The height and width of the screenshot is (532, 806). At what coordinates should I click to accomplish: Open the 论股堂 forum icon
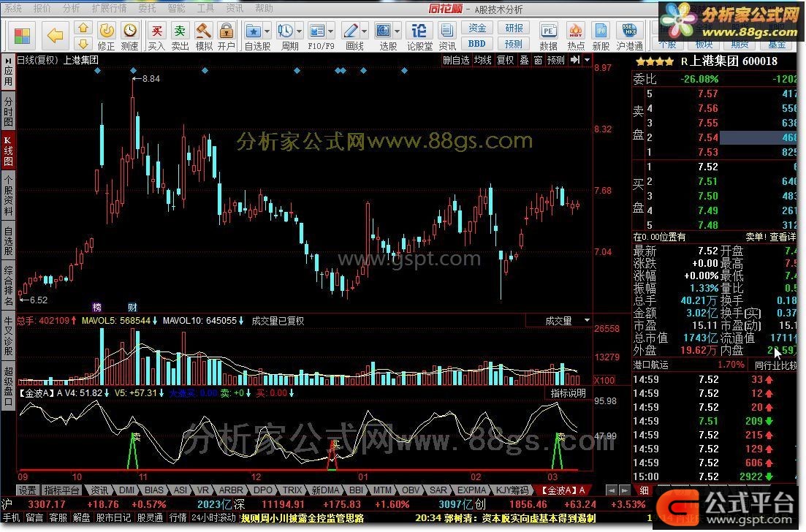419,36
